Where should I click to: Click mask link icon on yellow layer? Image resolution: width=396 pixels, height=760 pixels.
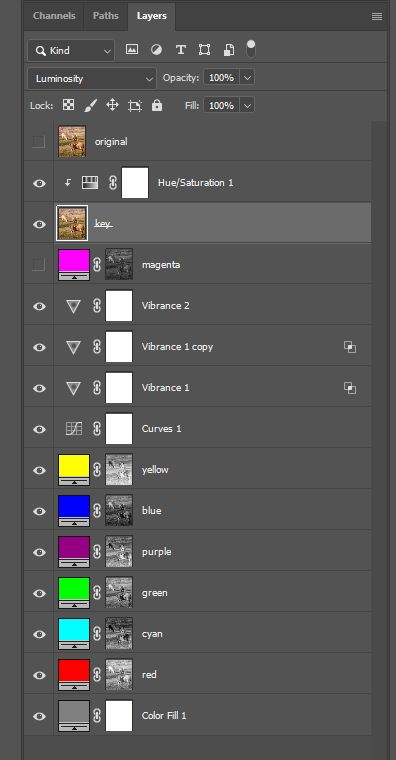click(97, 470)
